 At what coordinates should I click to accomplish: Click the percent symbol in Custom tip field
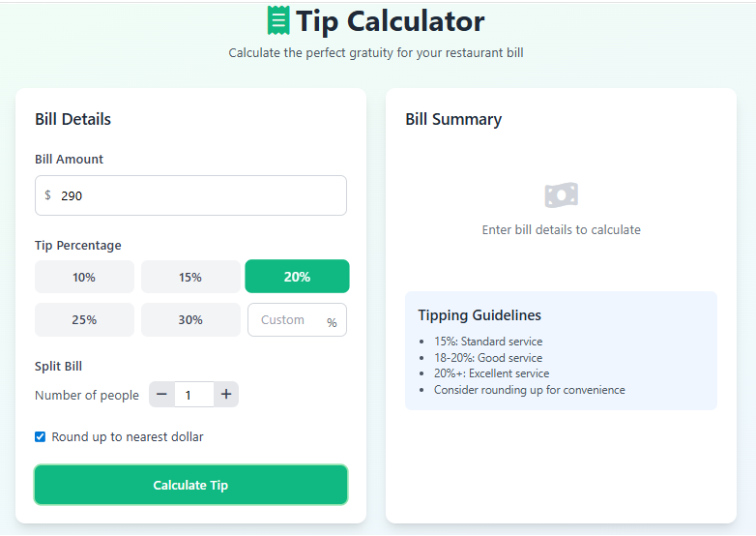[x=332, y=322]
